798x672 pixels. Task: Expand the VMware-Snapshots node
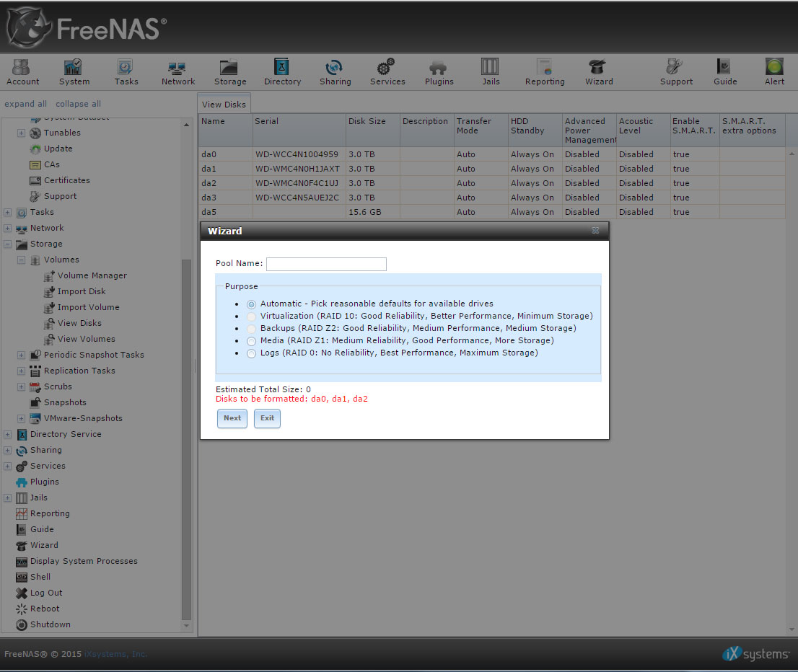coord(21,418)
